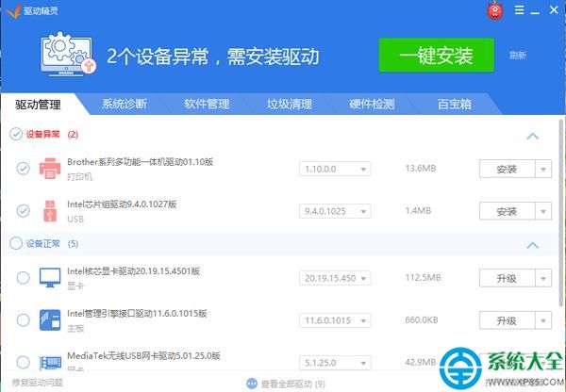This screenshot has height=392, width=566.
Task: Click the MediaTek无线USB网卡驱动5.01.25.0版 title text
Action: [143, 355]
